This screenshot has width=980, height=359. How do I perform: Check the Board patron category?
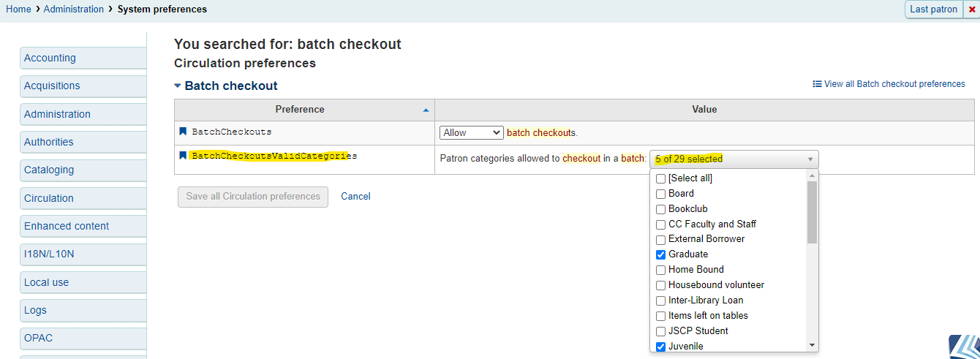click(x=661, y=194)
